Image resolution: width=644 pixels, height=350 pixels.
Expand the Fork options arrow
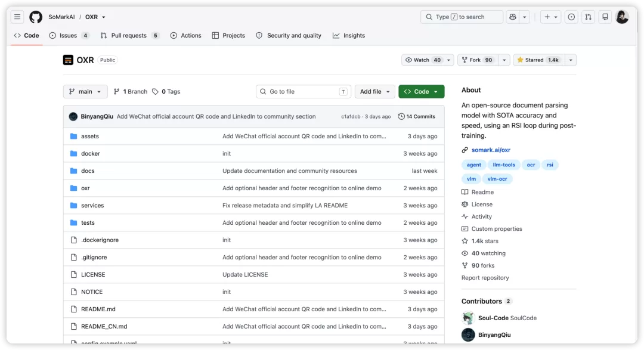(x=504, y=60)
